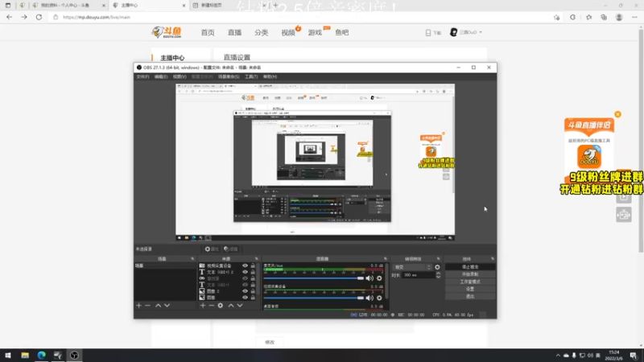Add page to browser favorites star

(x=556, y=17)
